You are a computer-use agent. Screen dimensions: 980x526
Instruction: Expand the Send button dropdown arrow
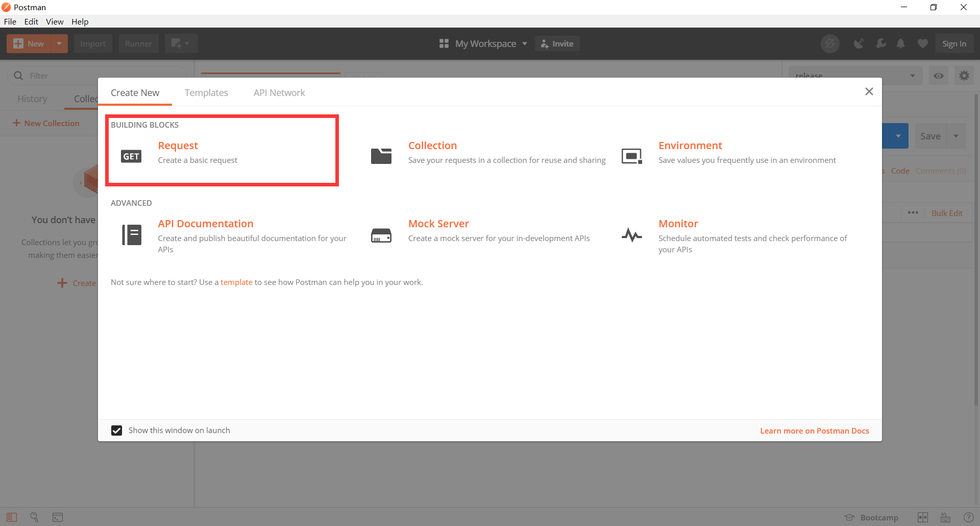pyautogui.click(x=898, y=136)
